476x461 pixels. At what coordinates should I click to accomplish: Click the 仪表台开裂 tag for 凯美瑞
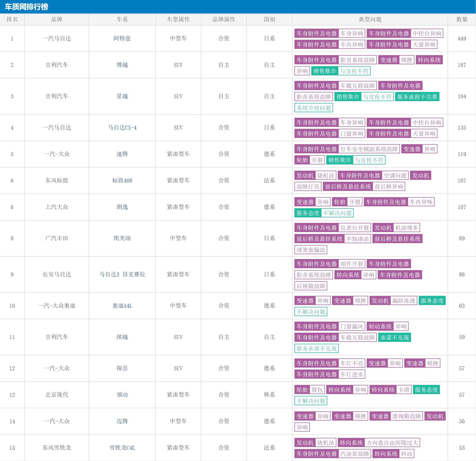(354, 228)
